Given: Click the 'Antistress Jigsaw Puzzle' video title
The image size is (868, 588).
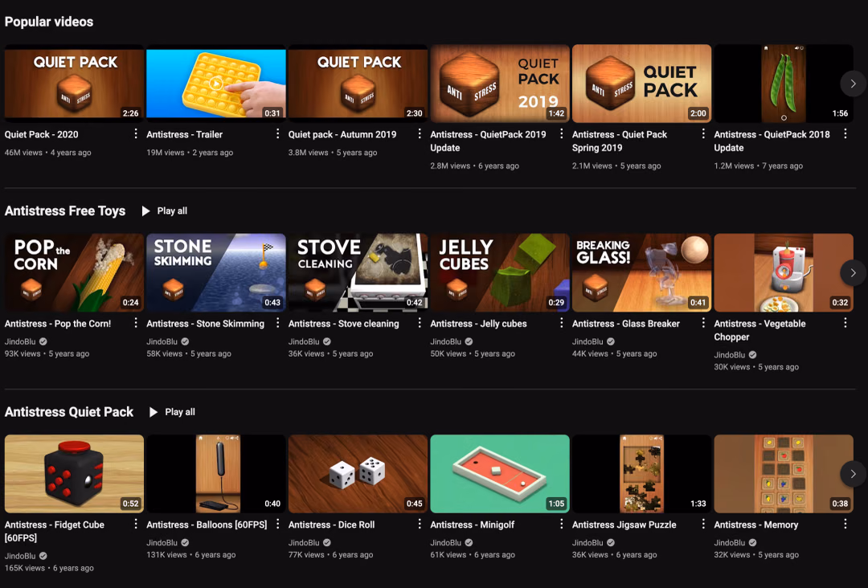Looking at the screenshot, I should click(624, 525).
